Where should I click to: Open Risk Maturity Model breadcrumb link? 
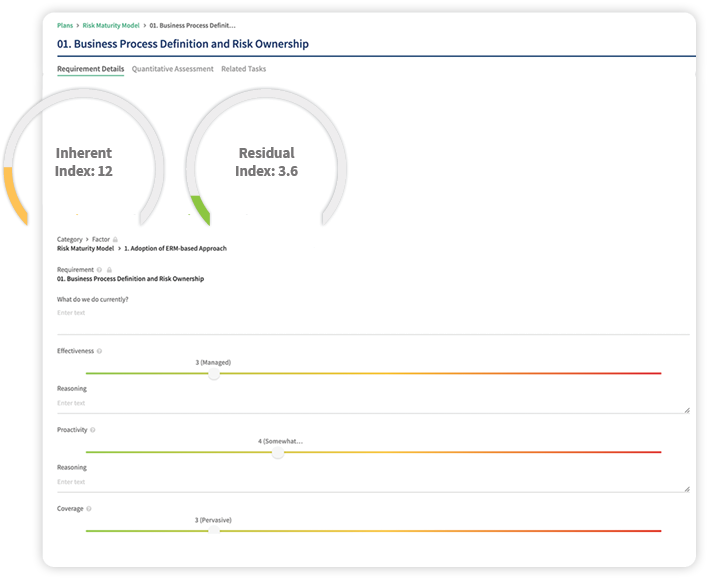pyautogui.click(x=111, y=25)
